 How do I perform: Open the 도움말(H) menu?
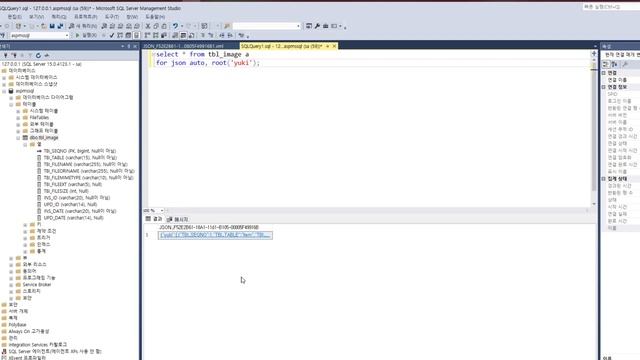[155, 17]
